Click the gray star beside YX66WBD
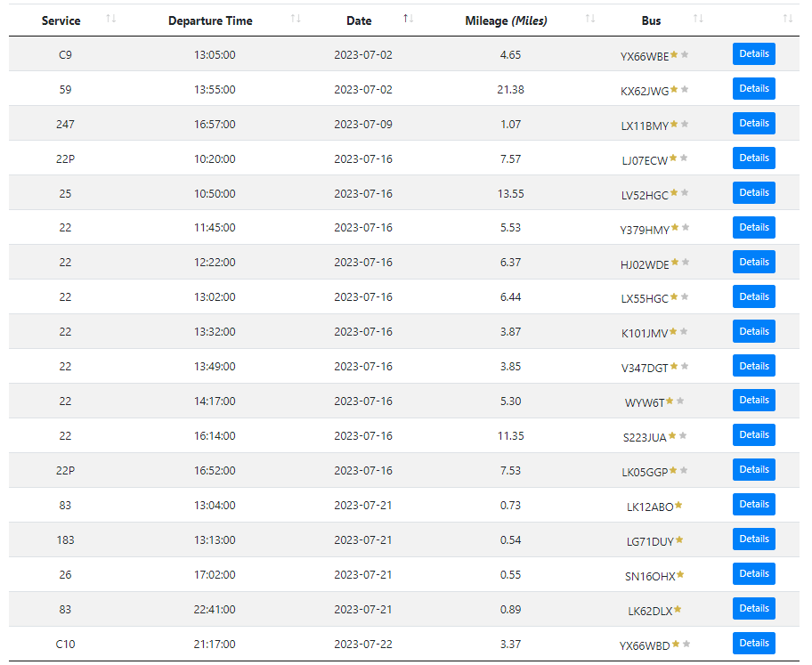Image resolution: width=812 pixels, height=665 pixels. (x=686, y=644)
